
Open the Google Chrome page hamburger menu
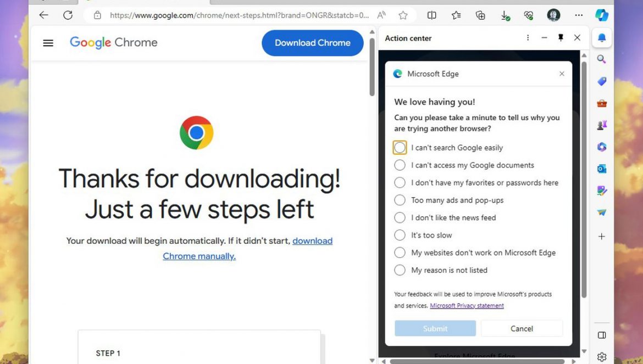pos(48,43)
